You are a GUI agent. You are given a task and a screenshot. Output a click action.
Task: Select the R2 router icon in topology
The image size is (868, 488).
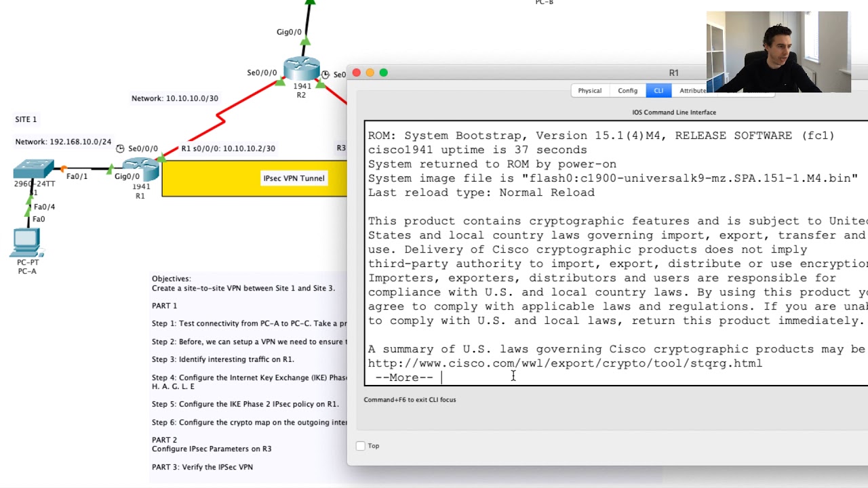click(302, 68)
